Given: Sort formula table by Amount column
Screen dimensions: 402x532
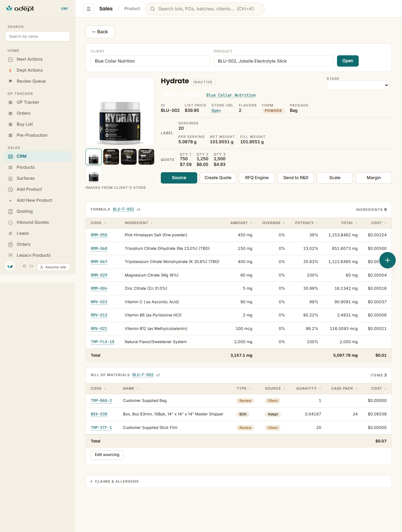Looking at the screenshot, I should tap(241, 223).
